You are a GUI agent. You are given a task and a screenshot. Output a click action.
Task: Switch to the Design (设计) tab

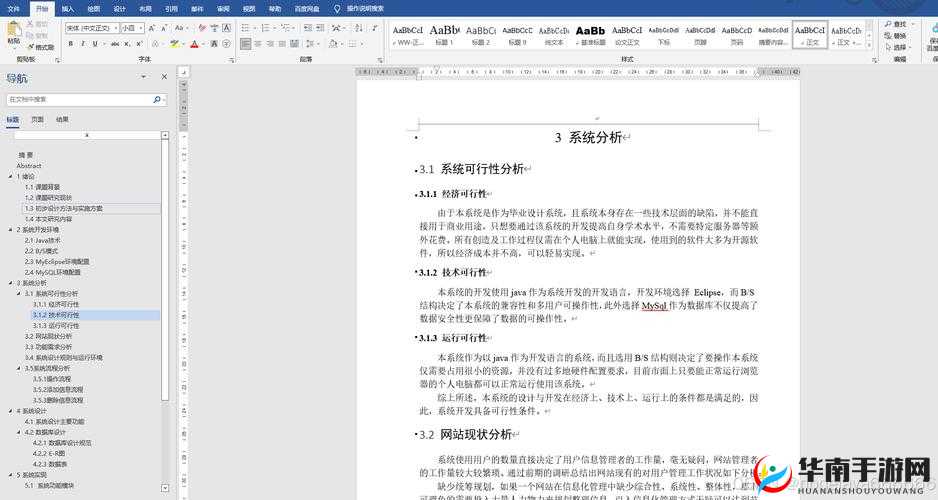pos(120,8)
